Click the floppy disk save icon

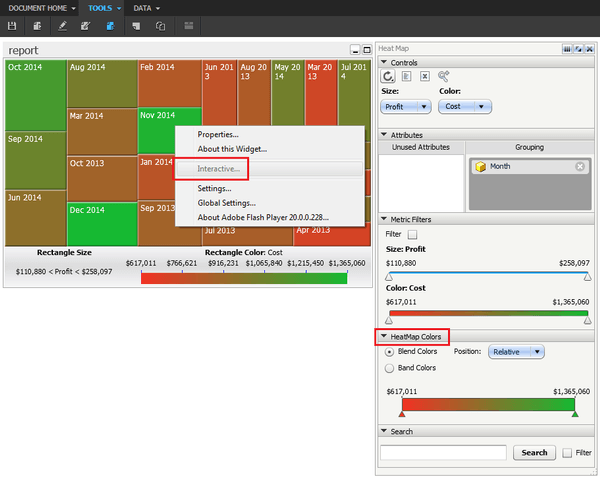pyautogui.click(x=12, y=26)
